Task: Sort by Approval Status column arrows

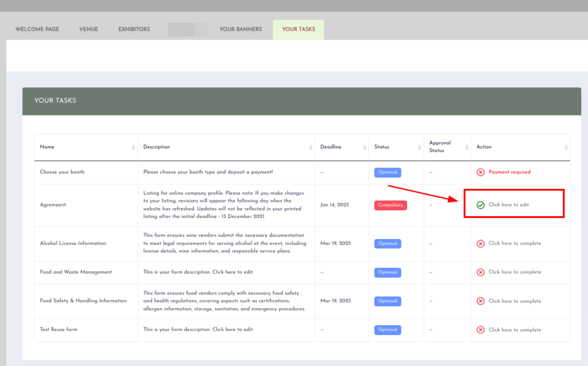Action: click(466, 147)
